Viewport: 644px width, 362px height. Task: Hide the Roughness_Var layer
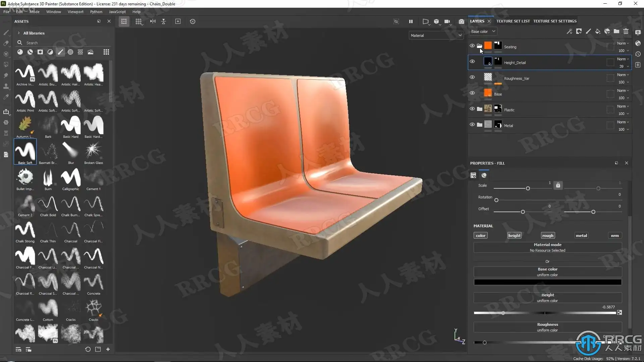[472, 77]
